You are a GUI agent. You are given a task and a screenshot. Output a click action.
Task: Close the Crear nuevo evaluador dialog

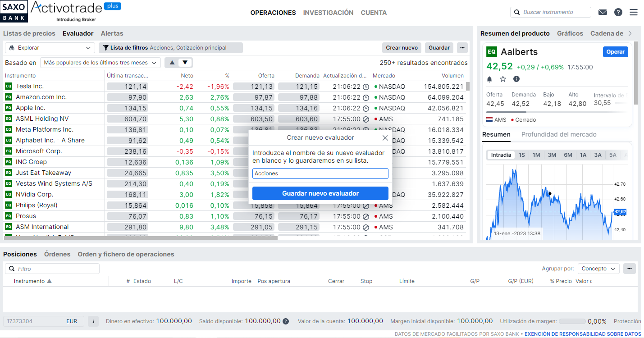click(x=385, y=138)
